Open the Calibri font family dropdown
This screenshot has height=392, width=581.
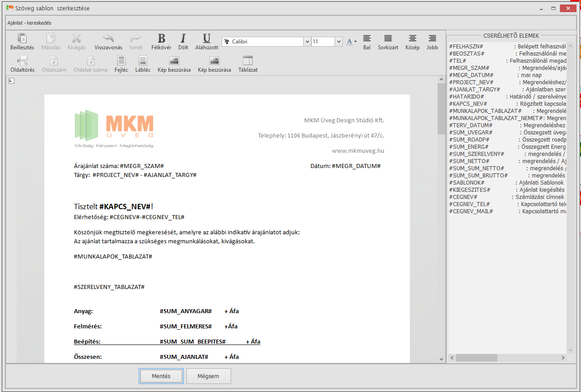click(x=307, y=42)
